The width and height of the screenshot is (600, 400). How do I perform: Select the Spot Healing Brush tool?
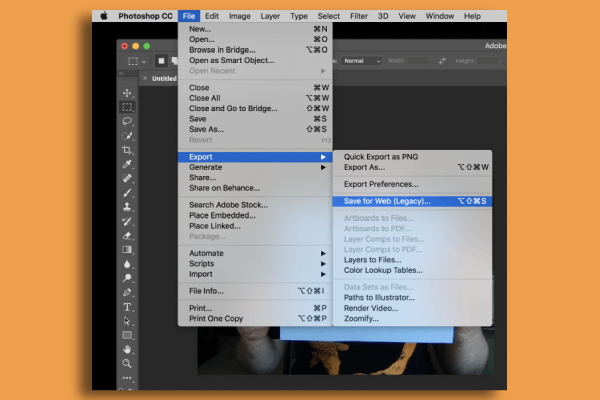point(127,178)
